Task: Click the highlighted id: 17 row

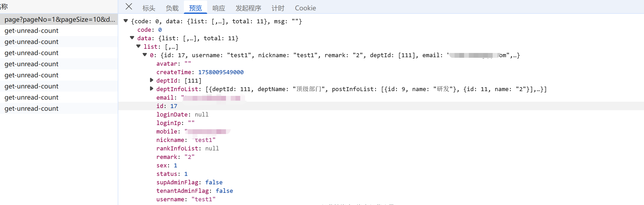Action: coord(167,106)
